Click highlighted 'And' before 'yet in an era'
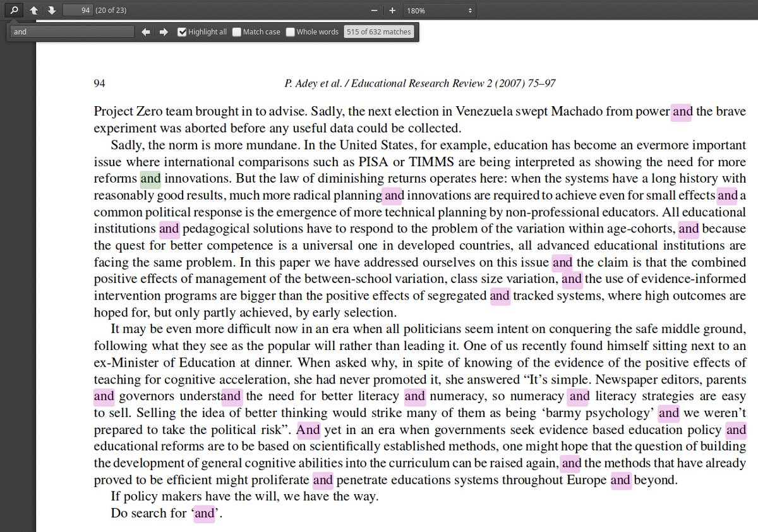Screen dimensions: 758x532 pos(308,430)
